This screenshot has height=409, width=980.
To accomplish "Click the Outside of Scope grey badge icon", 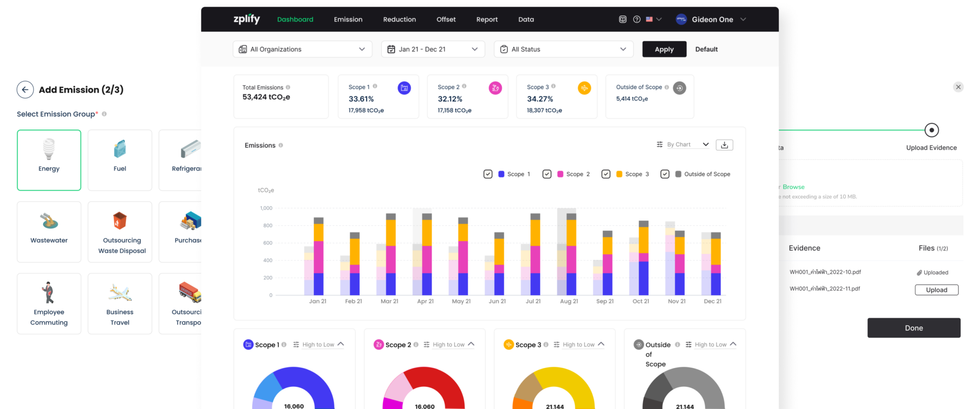I will coord(679,88).
